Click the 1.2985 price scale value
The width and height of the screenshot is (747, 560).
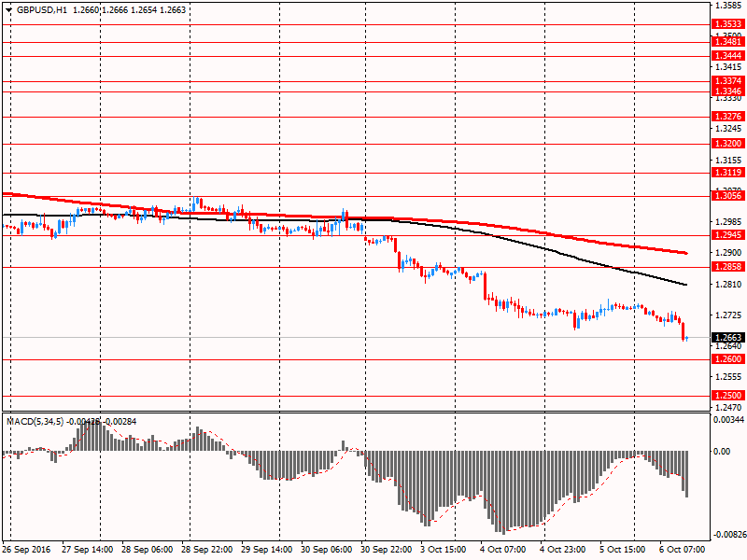tap(729, 222)
